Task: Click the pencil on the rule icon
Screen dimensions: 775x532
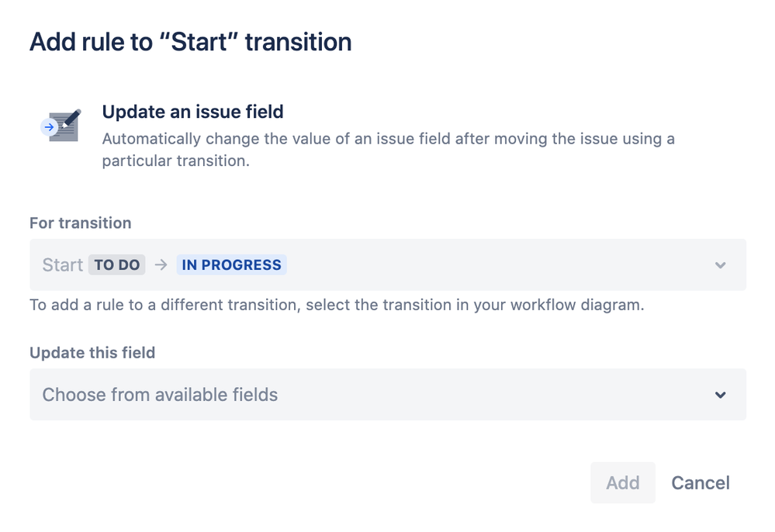Action: pos(71,116)
